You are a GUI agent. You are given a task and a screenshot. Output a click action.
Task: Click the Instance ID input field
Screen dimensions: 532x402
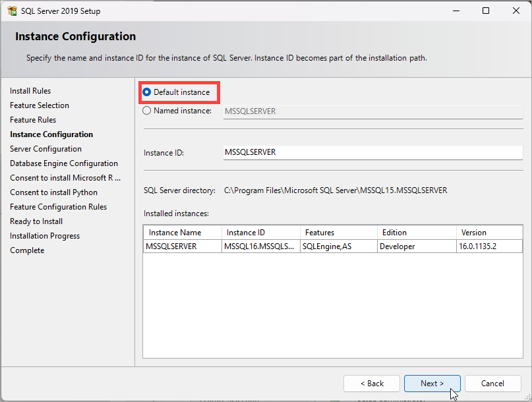tap(373, 152)
